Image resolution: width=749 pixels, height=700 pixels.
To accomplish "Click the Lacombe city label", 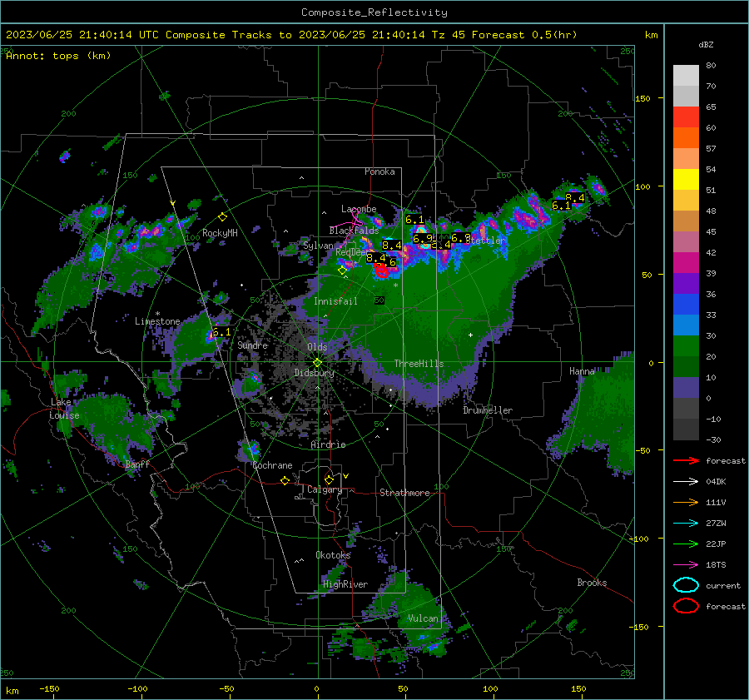I will pos(359,209).
